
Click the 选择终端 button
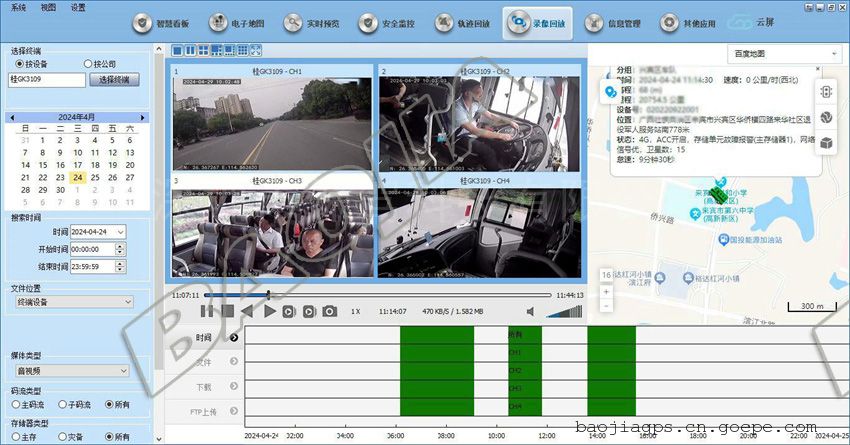pos(117,80)
